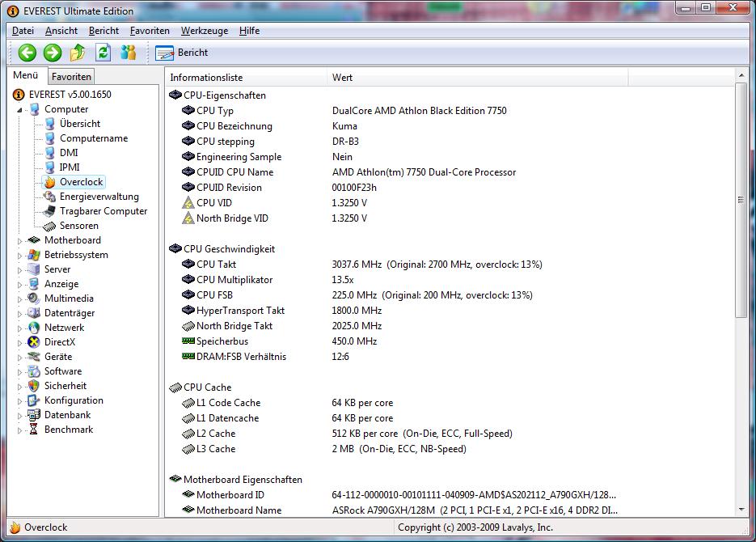Open the Bericht menu in the menu bar
The width and height of the screenshot is (756, 542).
(x=103, y=31)
